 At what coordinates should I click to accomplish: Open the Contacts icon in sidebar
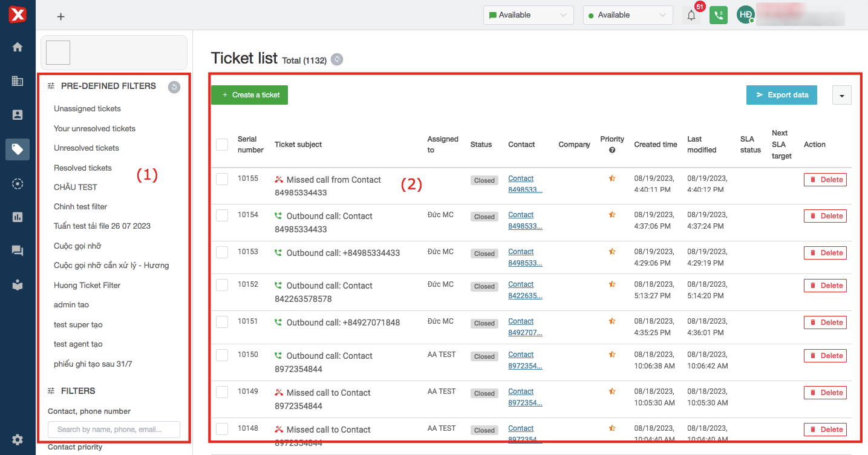point(18,115)
